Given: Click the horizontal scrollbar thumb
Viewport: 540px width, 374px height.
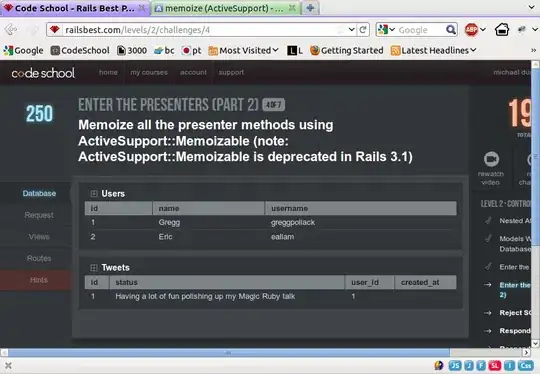Looking at the screenshot, I should (229, 353).
